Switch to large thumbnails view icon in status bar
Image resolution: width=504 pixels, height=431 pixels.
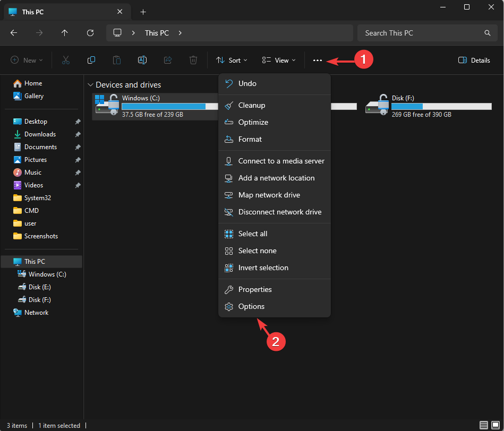496,425
